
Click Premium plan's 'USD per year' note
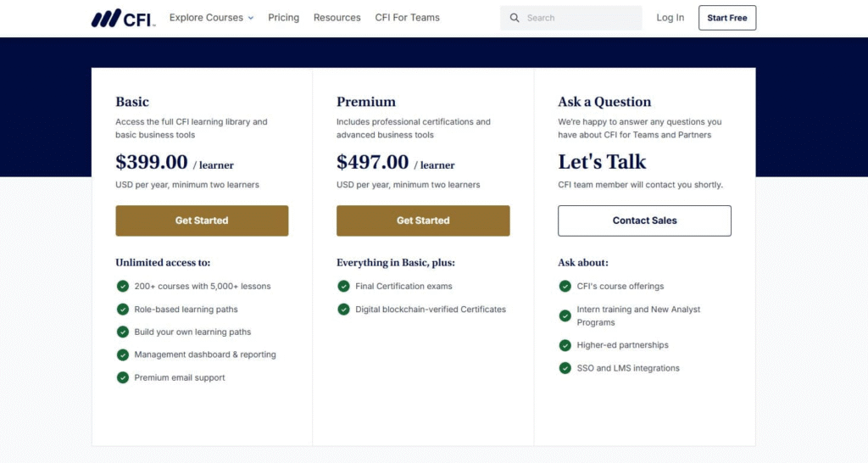click(408, 184)
